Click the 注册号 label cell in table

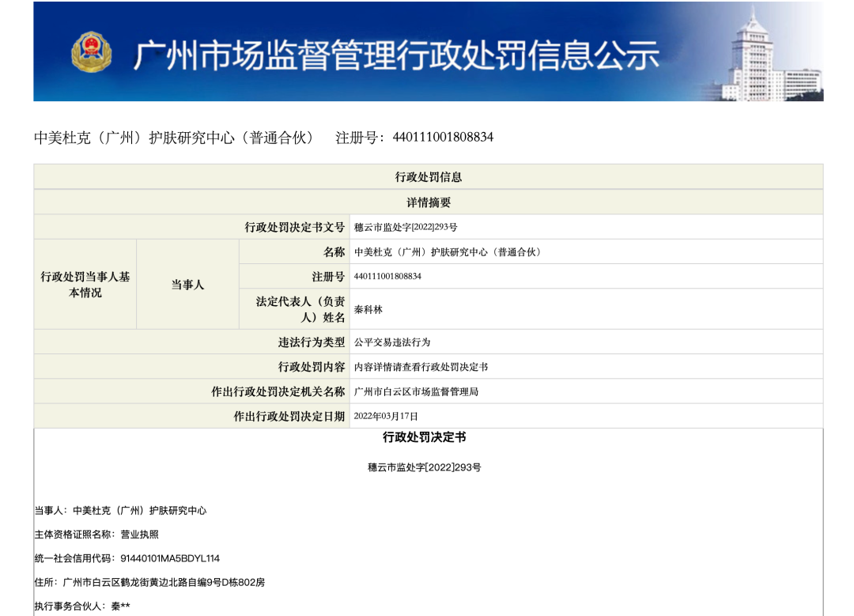point(294,276)
